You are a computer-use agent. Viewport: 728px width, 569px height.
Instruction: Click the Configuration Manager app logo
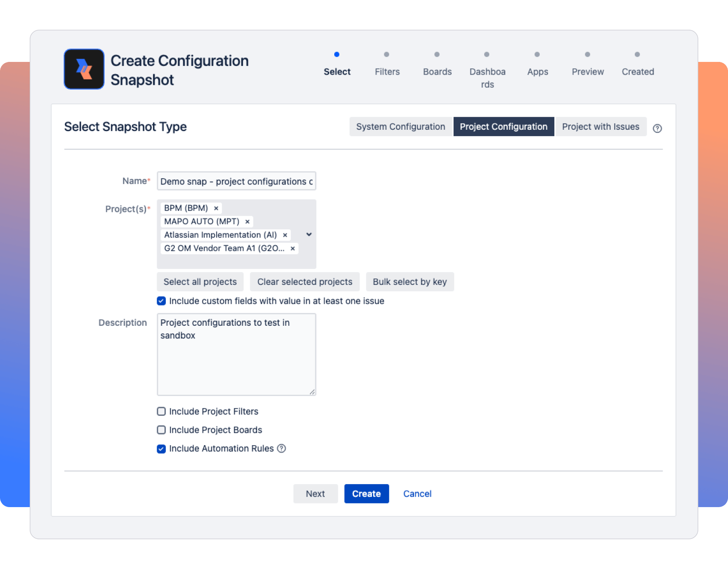[x=84, y=69]
